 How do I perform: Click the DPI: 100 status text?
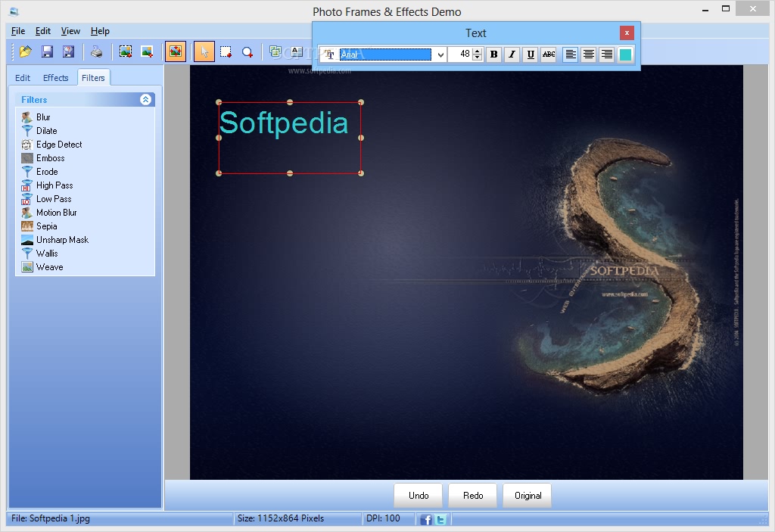(x=383, y=518)
